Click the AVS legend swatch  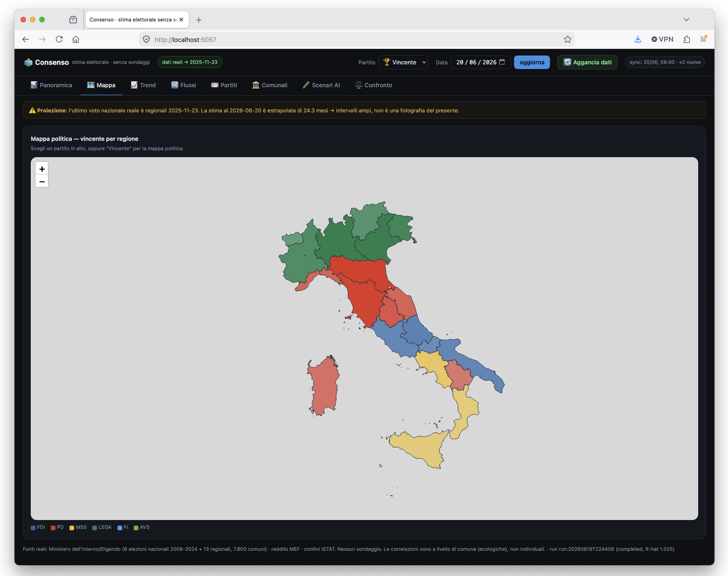click(136, 528)
